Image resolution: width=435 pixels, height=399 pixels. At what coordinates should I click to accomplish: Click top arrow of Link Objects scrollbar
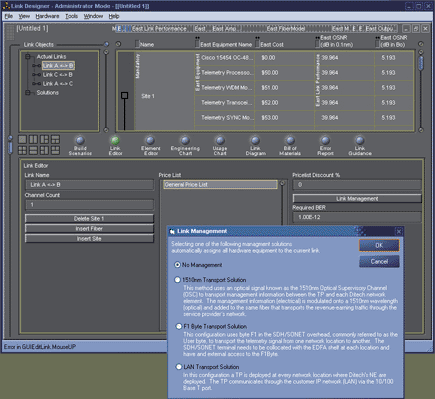click(x=106, y=52)
